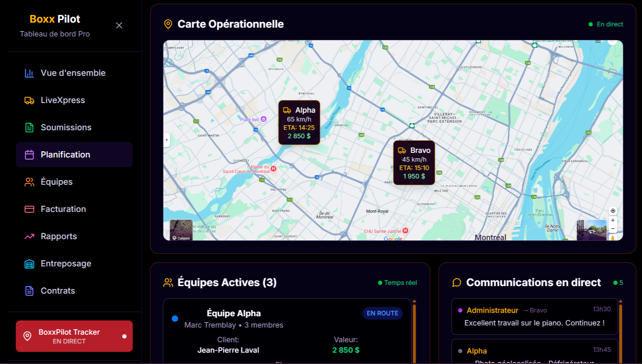Navigate to Facturation
Image resolution: width=642 pixels, height=364 pixels.
(x=74, y=209)
